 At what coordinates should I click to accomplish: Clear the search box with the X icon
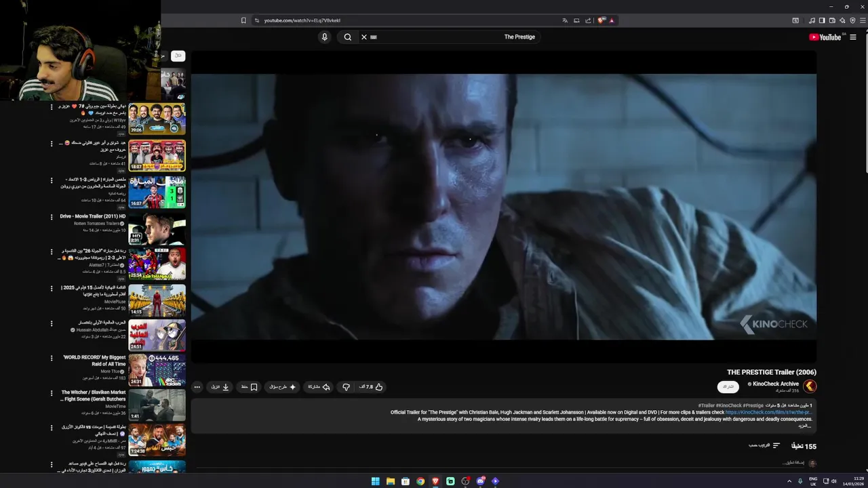coord(363,37)
